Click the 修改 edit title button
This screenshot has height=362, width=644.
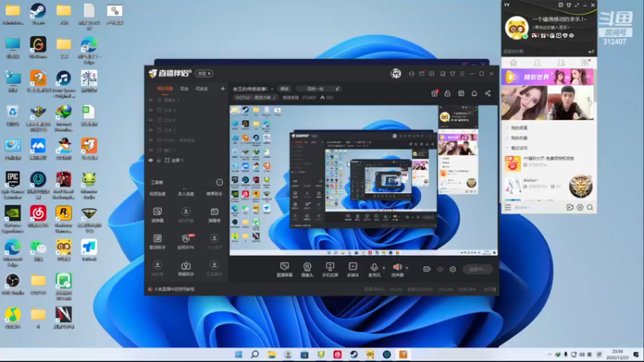click(x=284, y=88)
